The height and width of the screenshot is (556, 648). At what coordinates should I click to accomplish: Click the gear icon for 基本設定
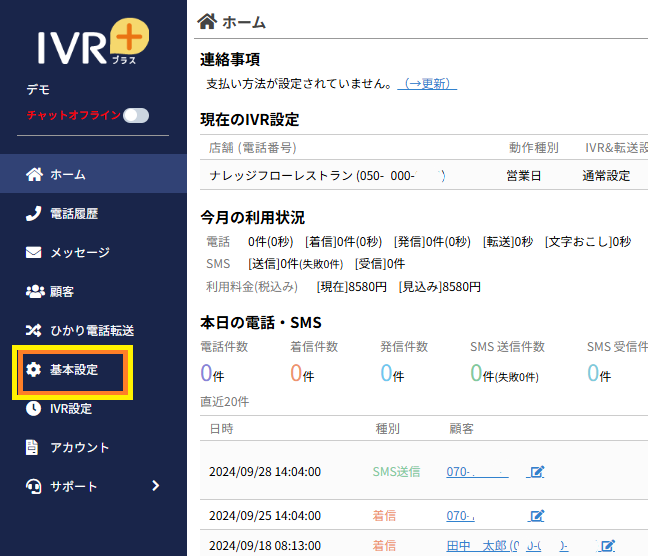[x=33, y=370]
